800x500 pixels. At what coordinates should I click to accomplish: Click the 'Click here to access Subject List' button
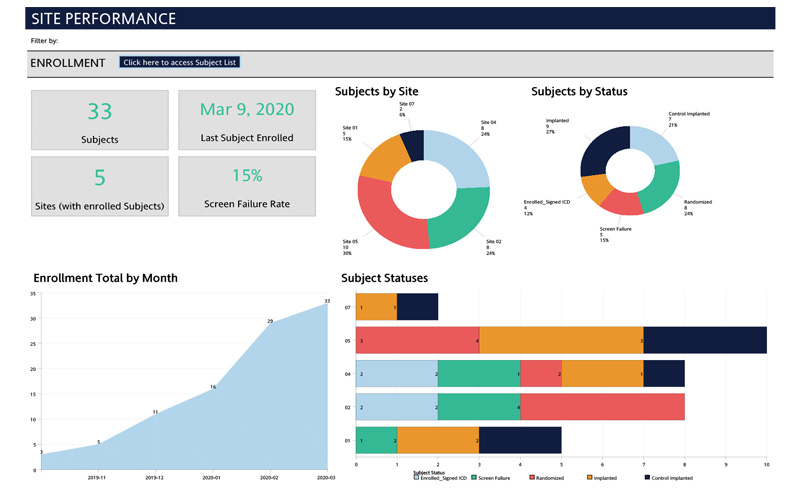pyautogui.click(x=179, y=62)
